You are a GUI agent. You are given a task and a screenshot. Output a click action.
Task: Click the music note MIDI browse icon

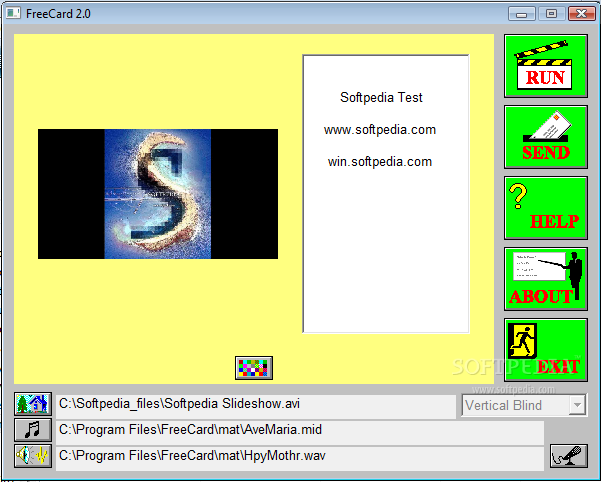tap(33, 430)
